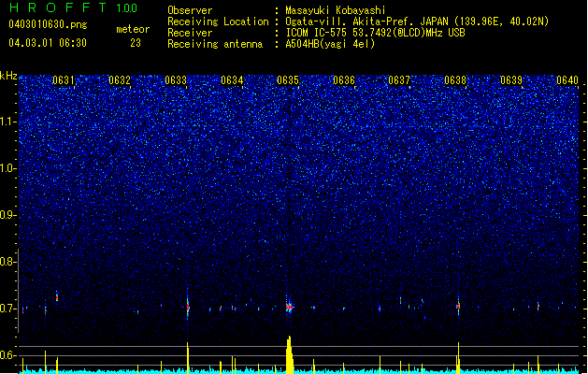Image resolution: width=588 pixels, height=374 pixels.
Task: Click the 0635 time marker
Action: [288, 79]
